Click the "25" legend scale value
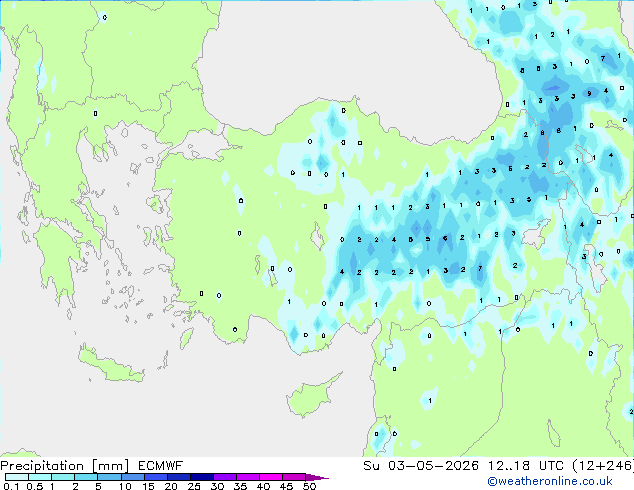This screenshot has width=634, height=490. (x=194, y=486)
